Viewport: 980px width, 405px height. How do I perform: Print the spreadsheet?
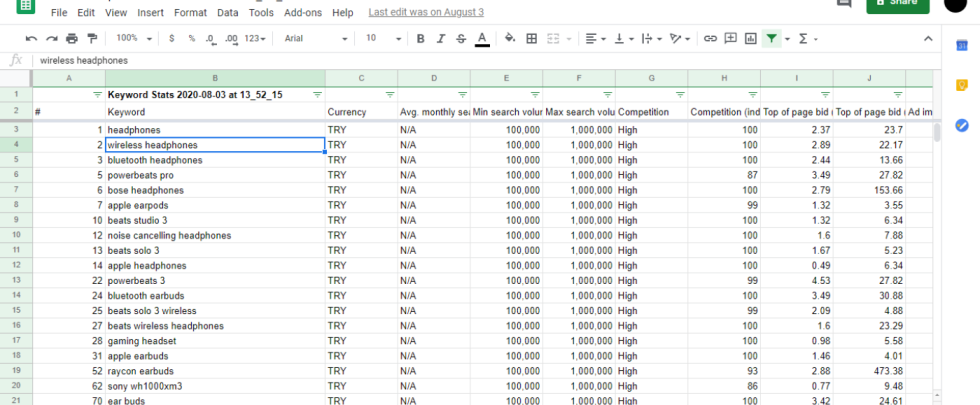coord(72,39)
